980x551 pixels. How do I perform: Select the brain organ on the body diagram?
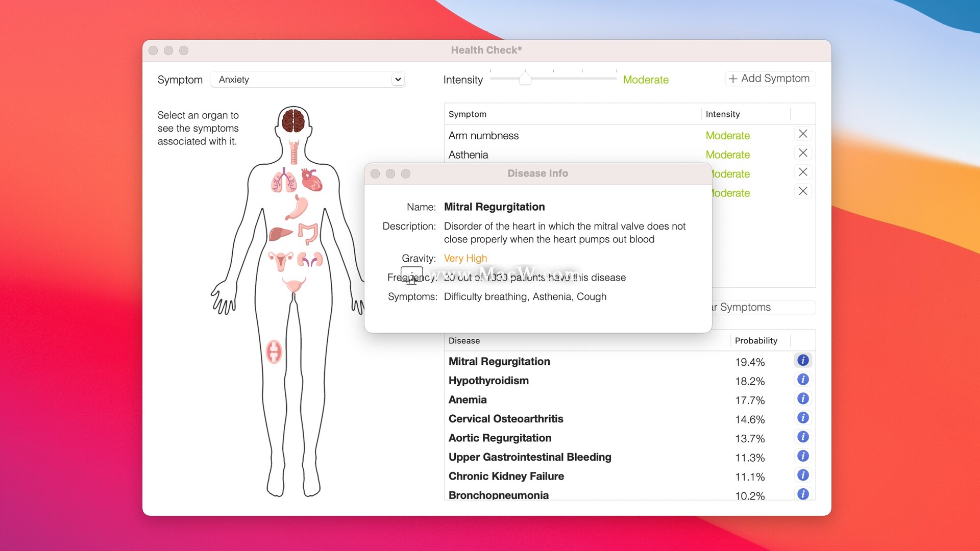[x=293, y=121]
